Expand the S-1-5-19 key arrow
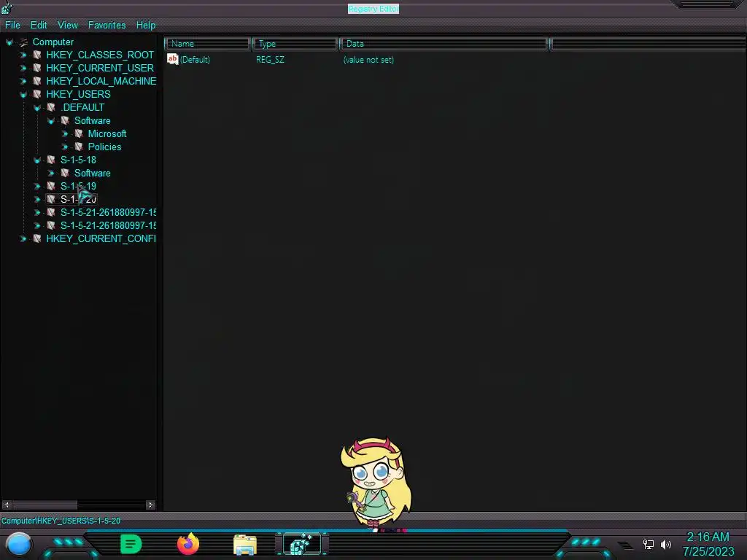Screen dimensions: 747x560 [x=36, y=186]
